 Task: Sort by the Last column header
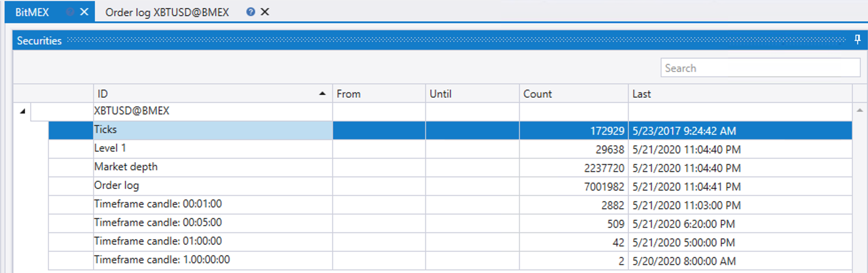(740, 94)
